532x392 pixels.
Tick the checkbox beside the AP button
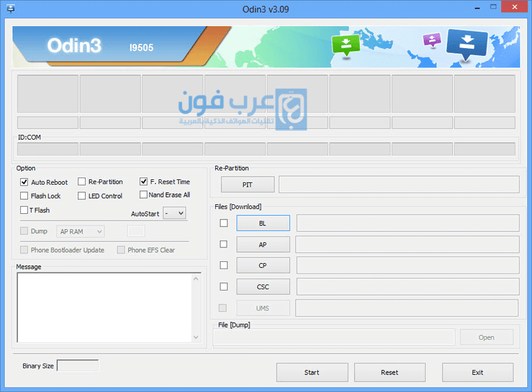[224, 244]
